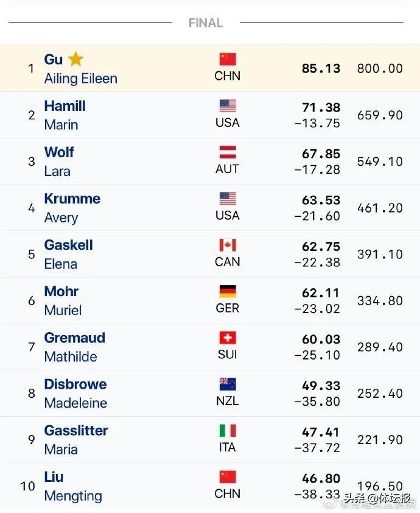
Task: Click USA flag in Krumme Avery's row
Action: (228, 199)
